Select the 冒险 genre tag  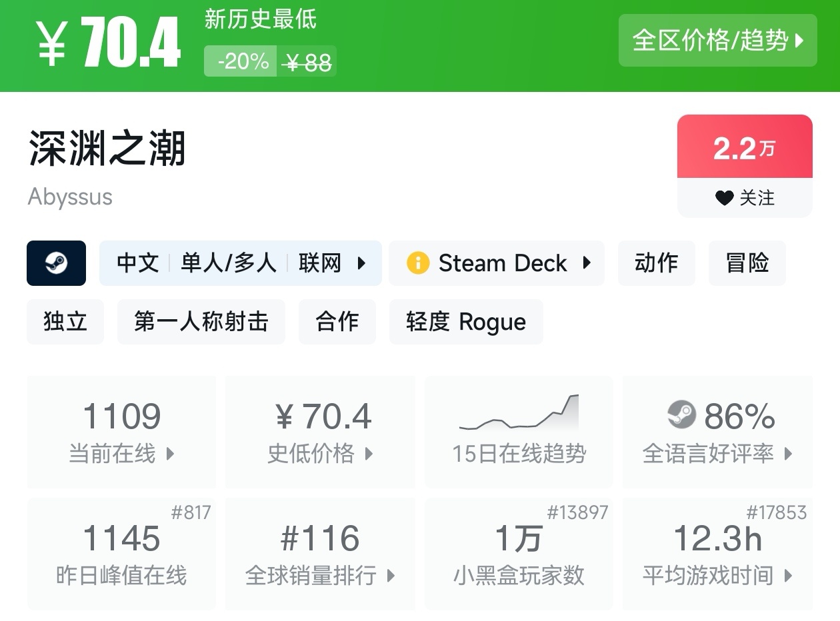point(747,263)
